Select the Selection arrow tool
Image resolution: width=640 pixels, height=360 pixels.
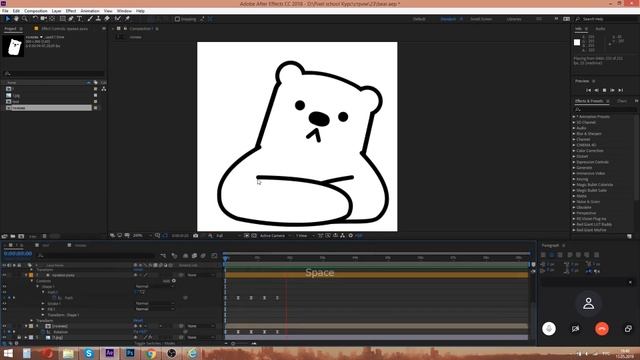coord(7,19)
